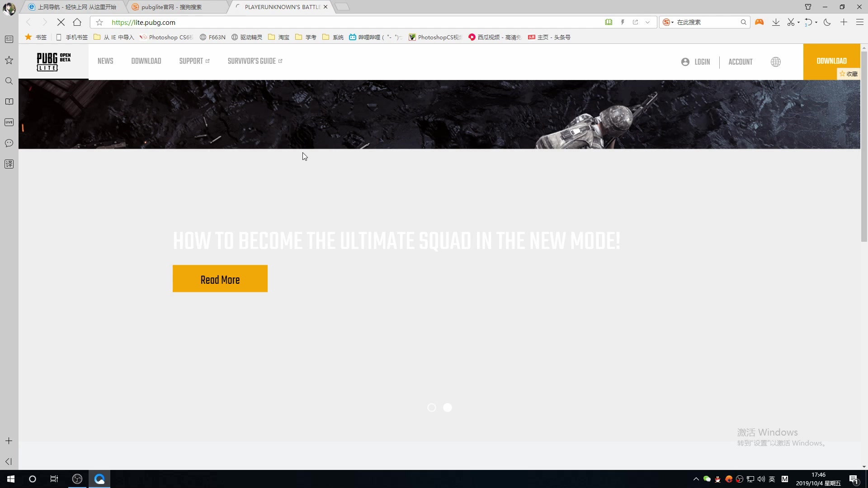Click the Login user account icon
The width and height of the screenshot is (868, 488).
pyautogui.click(x=685, y=61)
